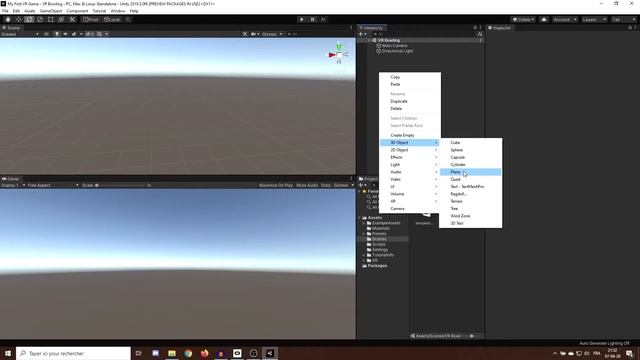Screen dimensions: 640x360
Task: Choose Camera in the context menu
Action: [x=410, y=209]
